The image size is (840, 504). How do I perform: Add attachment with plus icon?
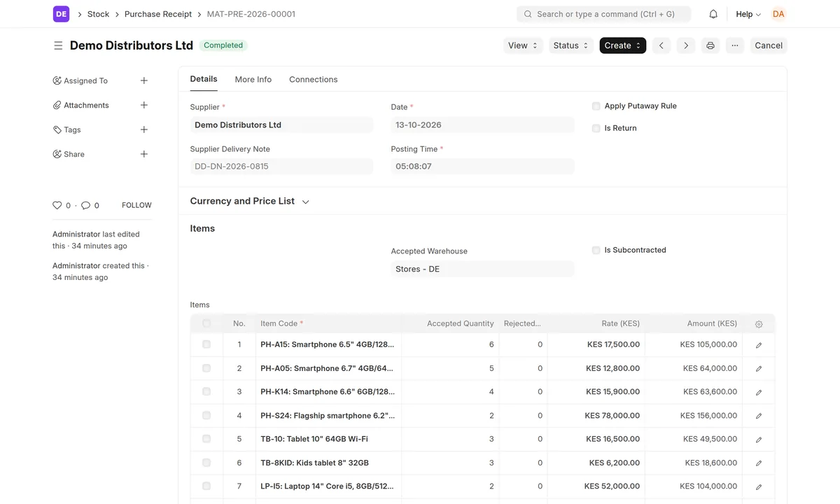[144, 105]
